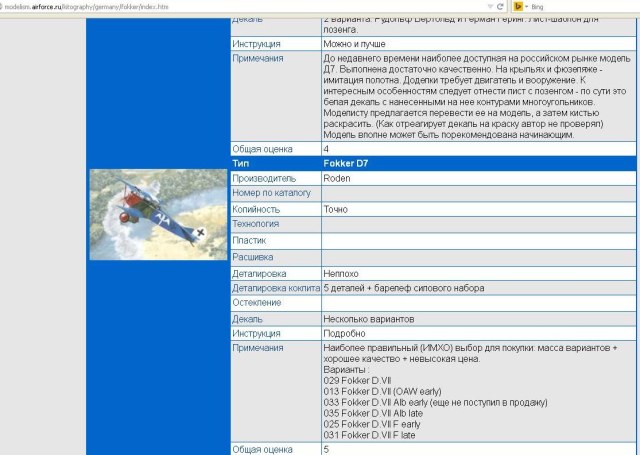Select the 'Roden' manufacturer cell
Screen dimensions: 640x455
[x=337, y=178]
